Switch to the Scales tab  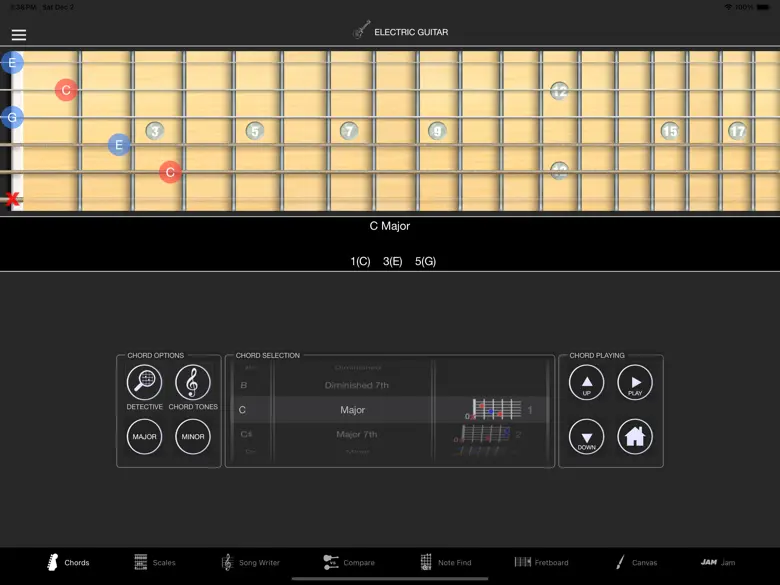(155, 562)
